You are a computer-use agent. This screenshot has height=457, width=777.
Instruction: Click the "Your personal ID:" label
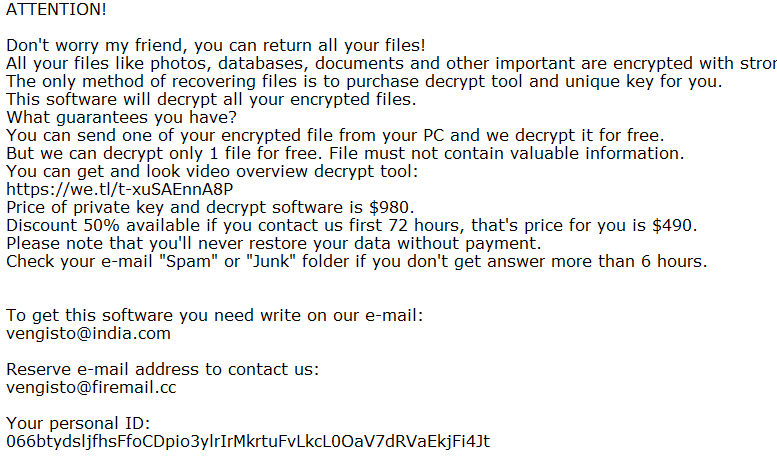coord(78,423)
